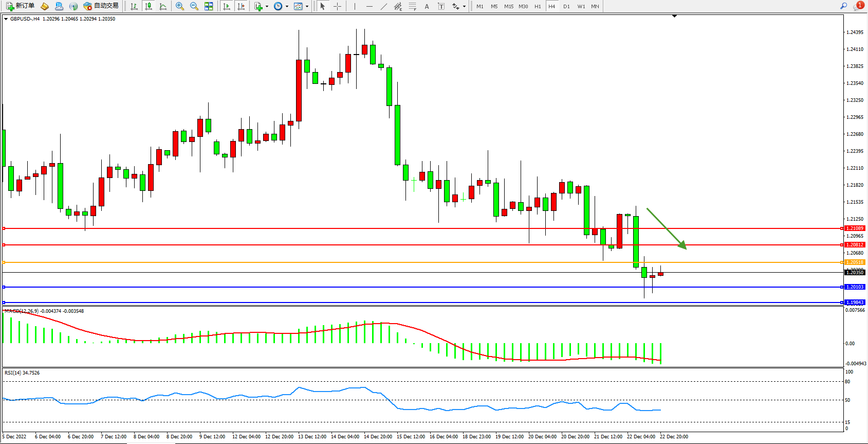868x444 pixels.
Task: Switch chart to line chart mode
Action: point(163,6)
